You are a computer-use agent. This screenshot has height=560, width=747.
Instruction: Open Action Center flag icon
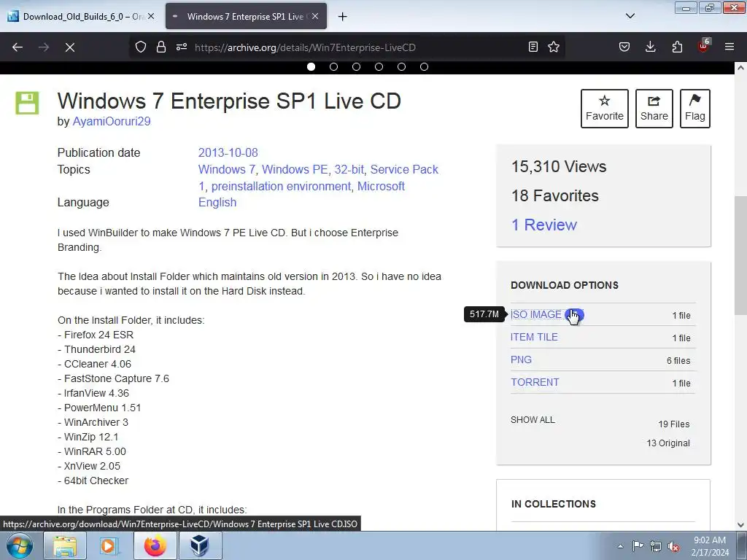pyautogui.click(x=638, y=545)
